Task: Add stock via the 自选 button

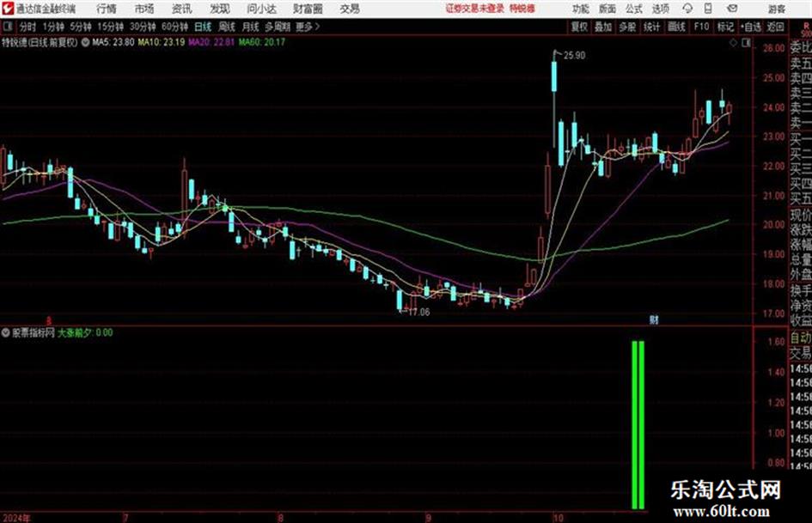Action: click(750, 27)
